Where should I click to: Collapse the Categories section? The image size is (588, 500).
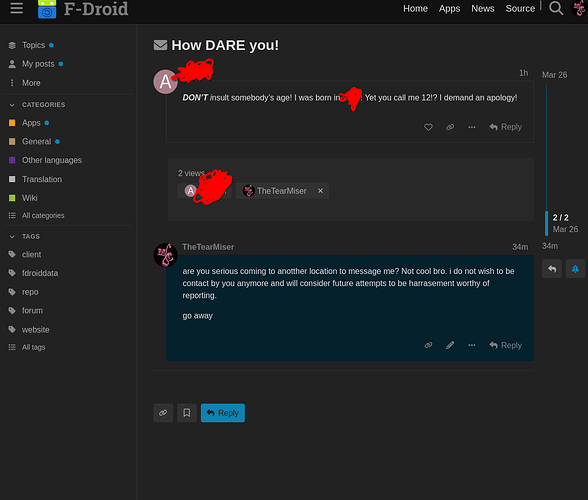[x=12, y=105]
